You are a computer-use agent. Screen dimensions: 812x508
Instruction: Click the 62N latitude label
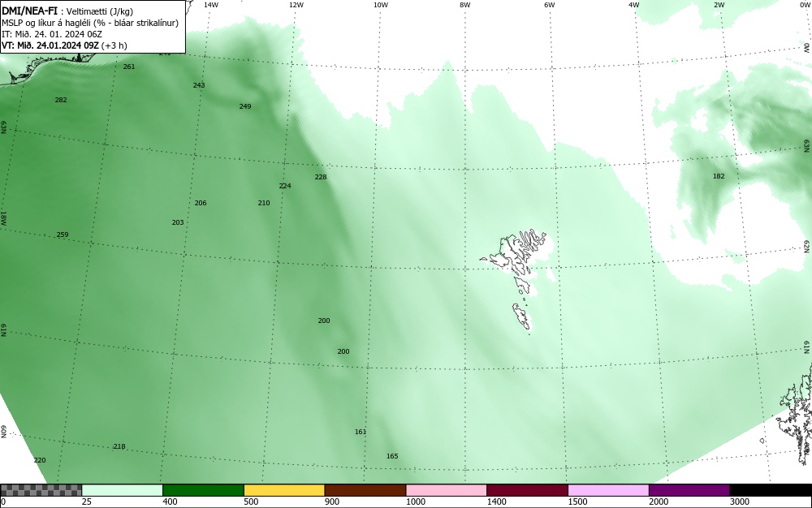pyautogui.click(x=806, y=246)
